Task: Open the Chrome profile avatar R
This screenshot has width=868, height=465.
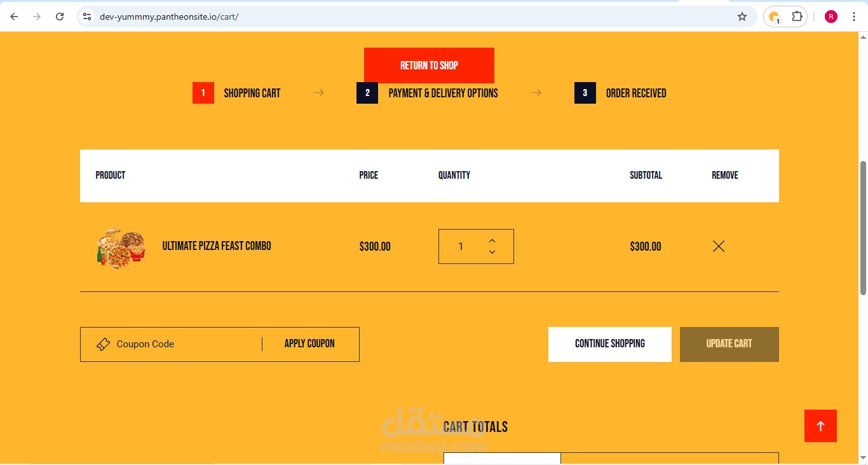Action: 831,17
